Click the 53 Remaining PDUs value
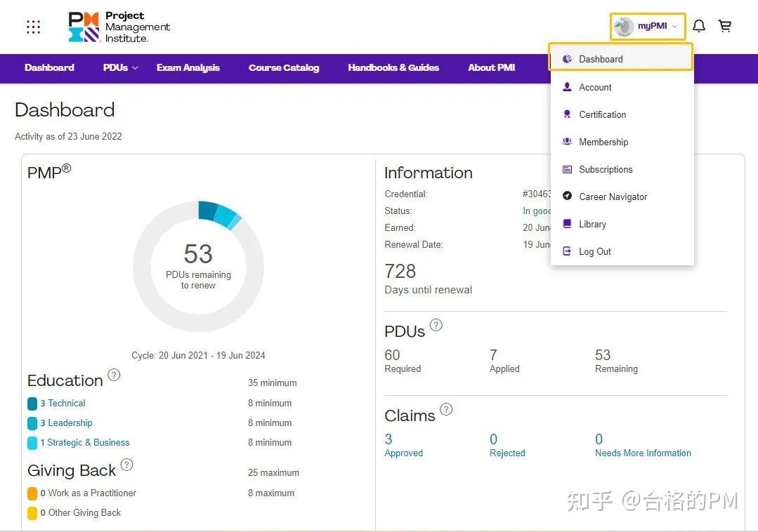 [x=603, y=355]
